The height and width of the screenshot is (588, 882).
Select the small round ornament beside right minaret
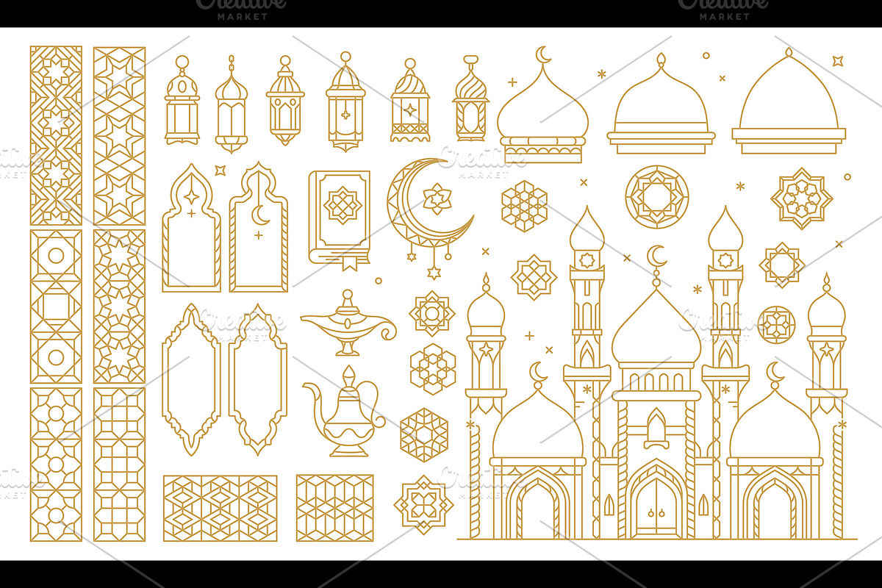point(776,324)
